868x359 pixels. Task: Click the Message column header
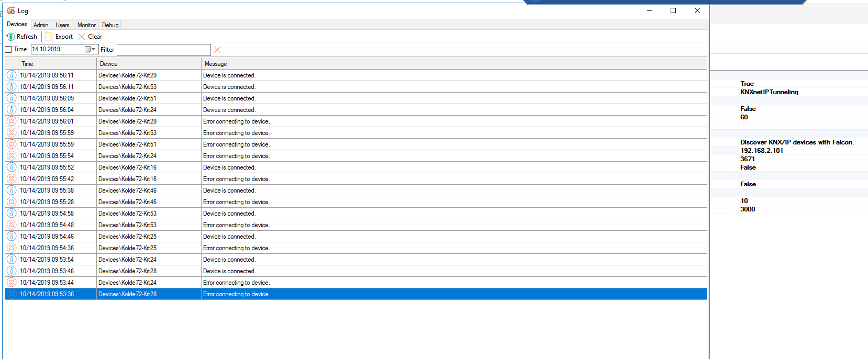tap(453, 64)
